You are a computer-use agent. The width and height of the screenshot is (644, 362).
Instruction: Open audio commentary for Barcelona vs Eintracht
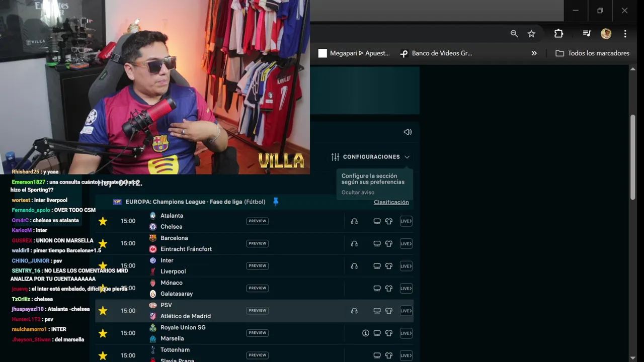click(354, 243)
